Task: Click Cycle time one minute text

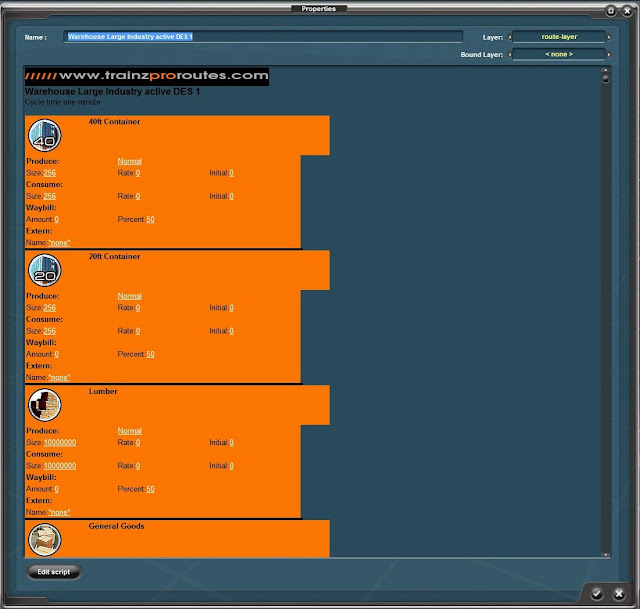Action: (x=62, y=102)
